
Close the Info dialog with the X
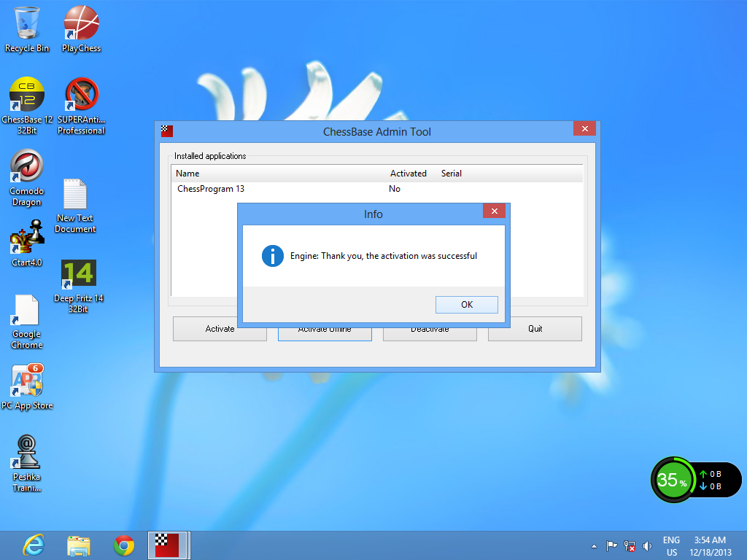pos(494,211)
